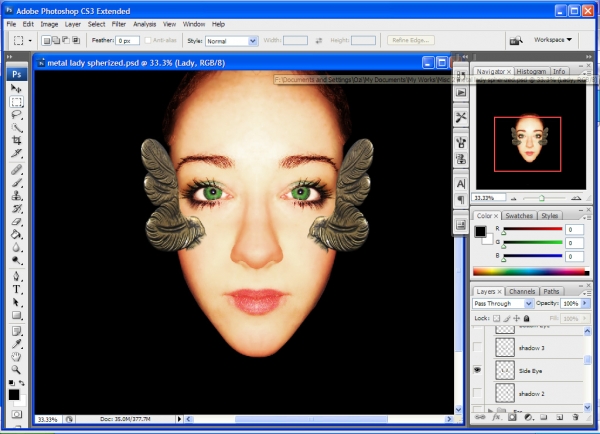The width and height of the screenshot is (600, 434).
Task: Select the Eraser tool
Action: pos(16,222)
